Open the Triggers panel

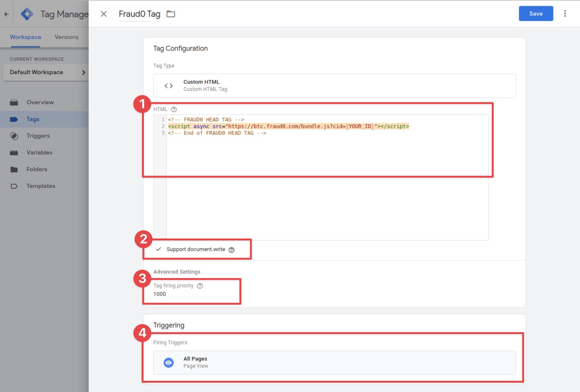pyautogui.click(x=37, y=136)
